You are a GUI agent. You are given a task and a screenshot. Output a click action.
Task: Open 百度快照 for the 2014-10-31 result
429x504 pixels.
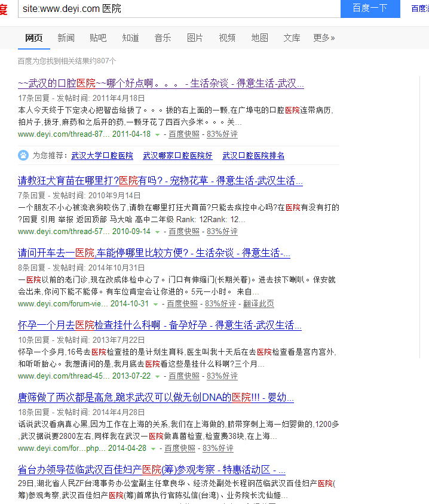pos(182,304)
